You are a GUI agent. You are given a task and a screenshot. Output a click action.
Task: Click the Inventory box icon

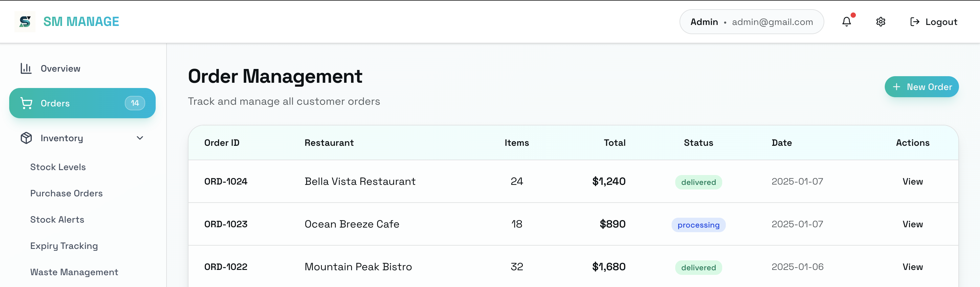pyautogui.click(x=26, y=138)
